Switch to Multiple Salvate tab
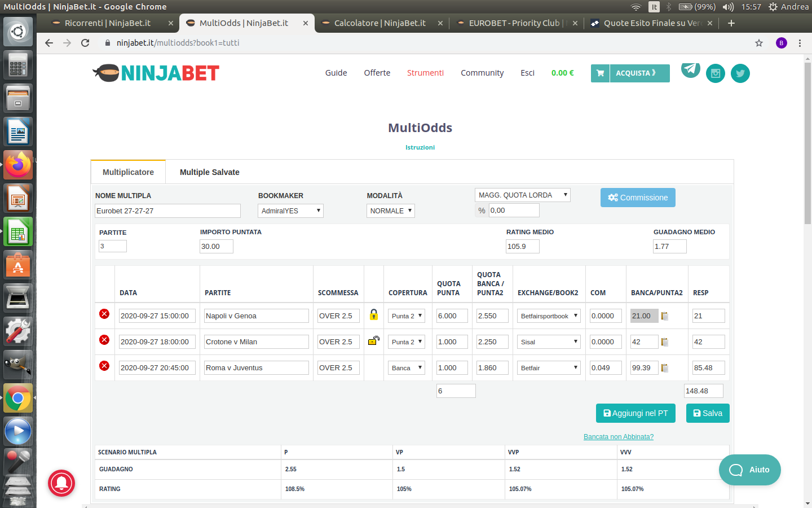812x508 pixels. coord(210,172)
